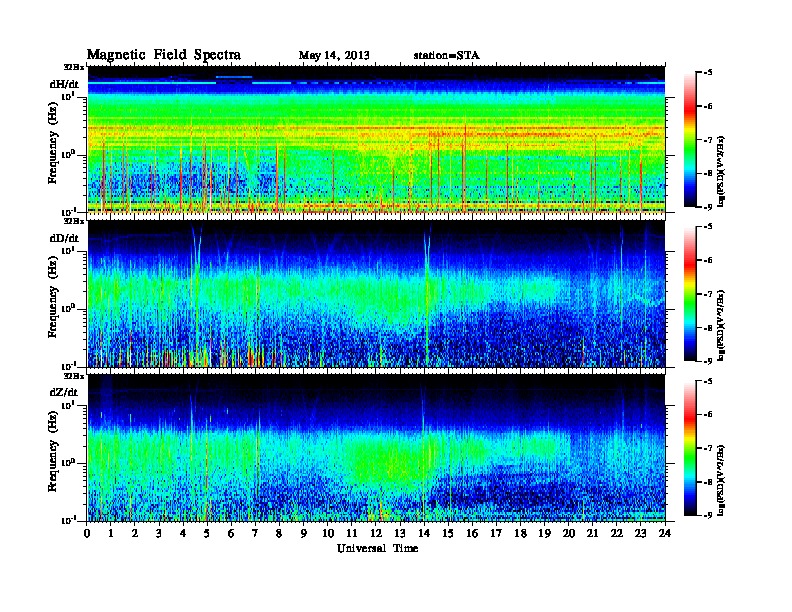This screenshot has height=612, width=792.
Task: Click the dH/dt spectrogram panel
Action: point(376,139)
